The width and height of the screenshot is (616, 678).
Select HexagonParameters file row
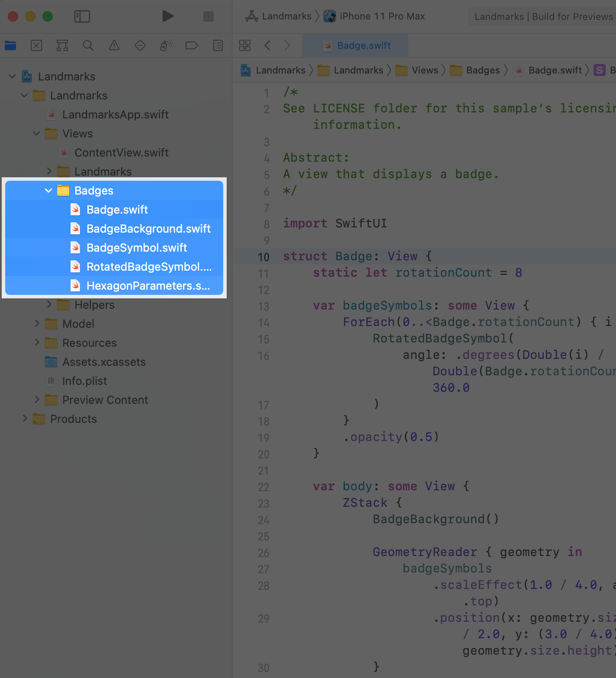(114, 286)
